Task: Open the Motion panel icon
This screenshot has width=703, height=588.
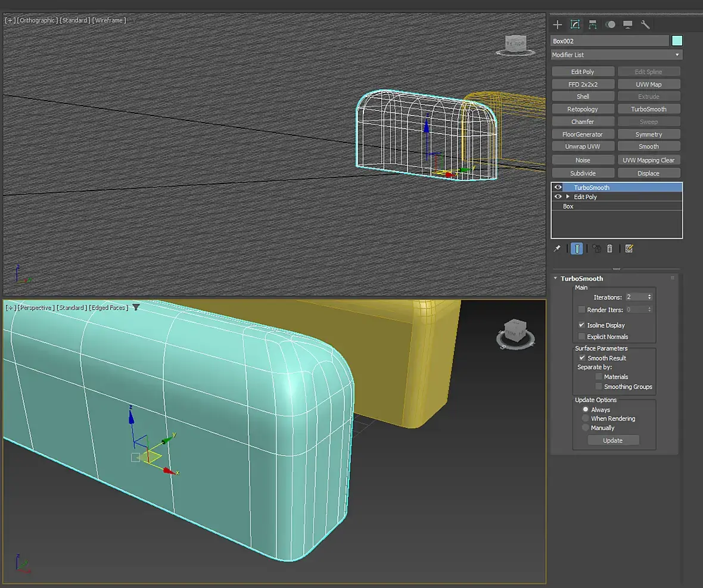Action: point(610,24)
